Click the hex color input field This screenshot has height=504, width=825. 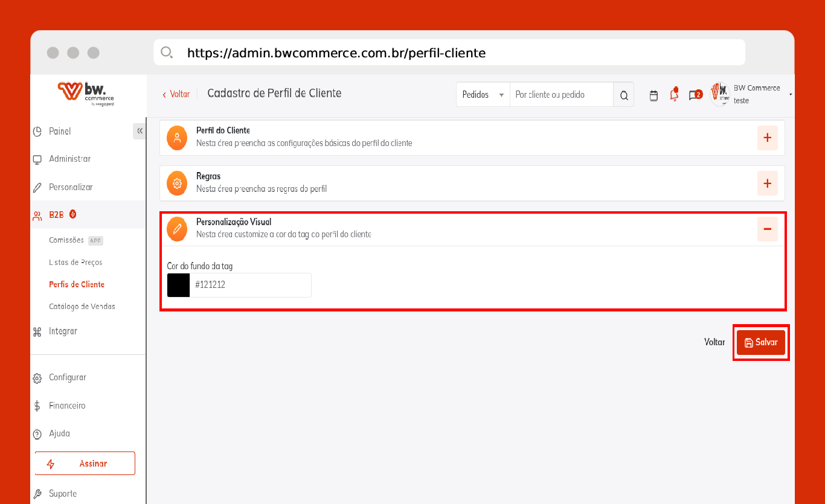pos(251,285)
